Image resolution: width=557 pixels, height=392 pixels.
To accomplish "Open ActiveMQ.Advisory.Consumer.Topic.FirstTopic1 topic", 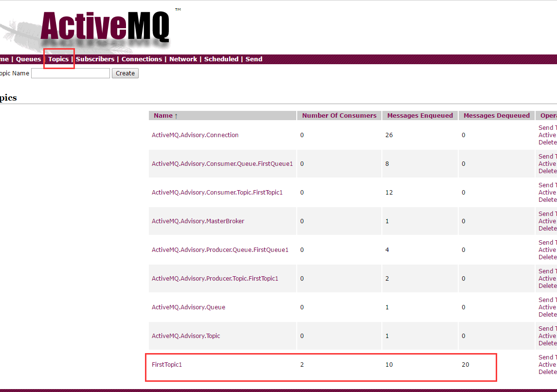I will [217, 193].
